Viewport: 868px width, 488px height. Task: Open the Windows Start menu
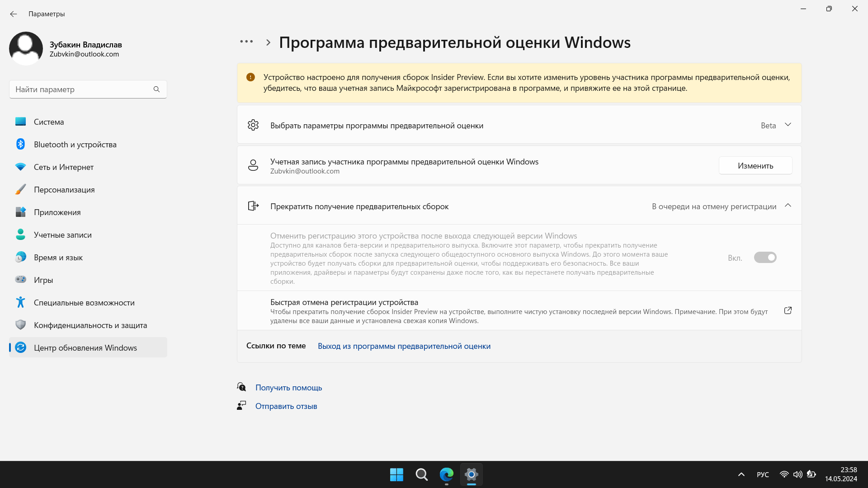coord(396,474)
